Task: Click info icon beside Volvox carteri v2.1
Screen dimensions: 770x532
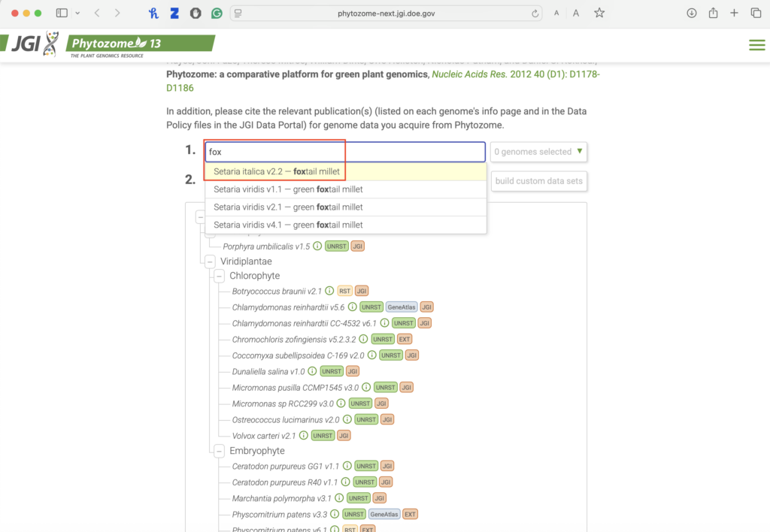Action: [304, 435]
